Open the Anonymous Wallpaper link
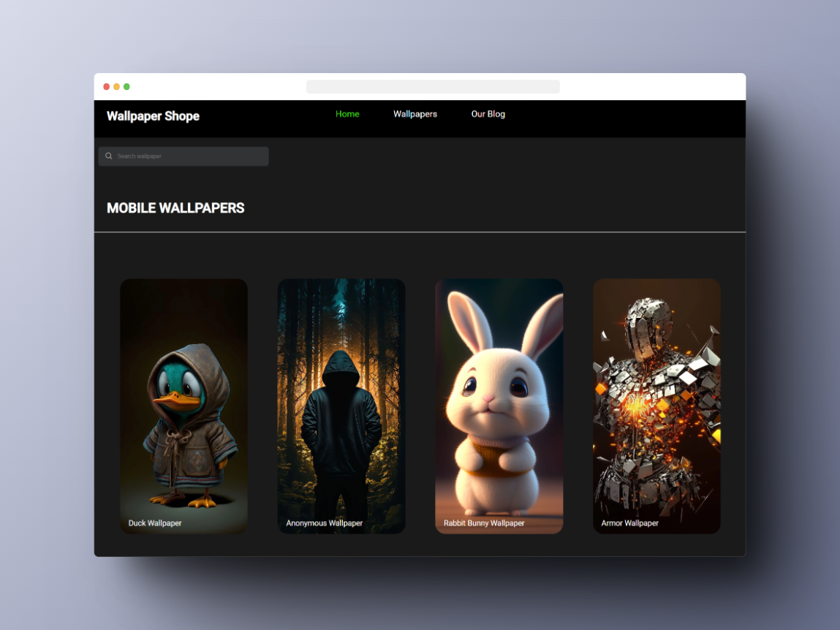The height and width of the screenshot is (630, 840). [324, 523]
